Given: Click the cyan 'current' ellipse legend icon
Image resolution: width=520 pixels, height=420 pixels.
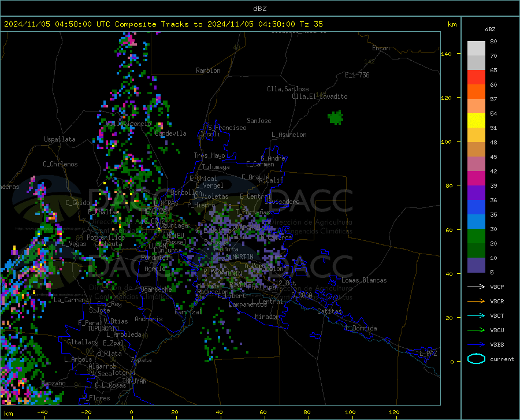Looking at the screenshot, I should coord(476,359).
